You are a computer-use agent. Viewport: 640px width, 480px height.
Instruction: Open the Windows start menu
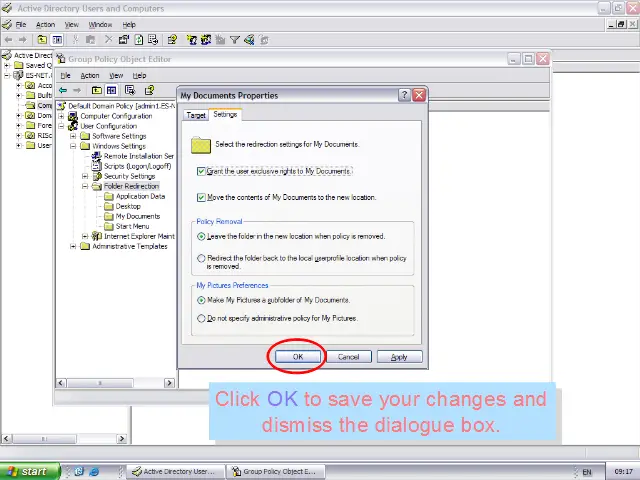29,471
